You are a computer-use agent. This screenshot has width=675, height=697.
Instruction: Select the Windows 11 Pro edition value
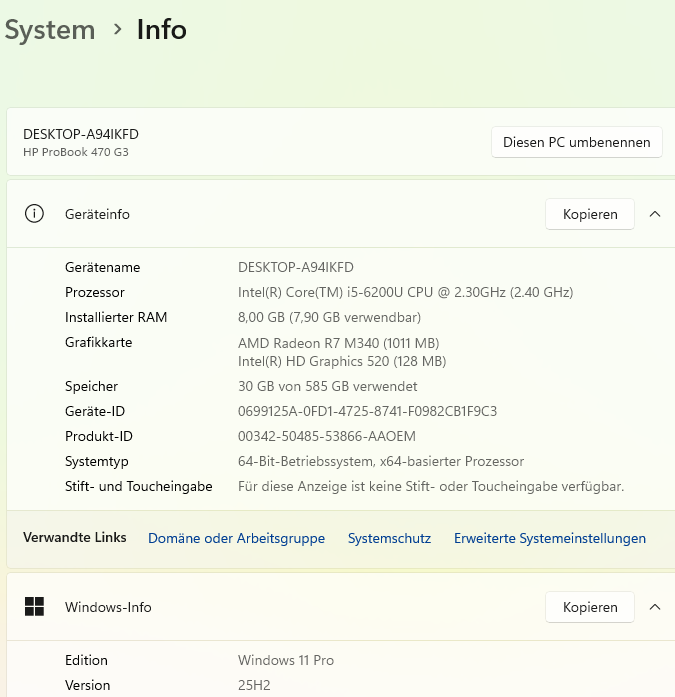click(x=286, y=660)
